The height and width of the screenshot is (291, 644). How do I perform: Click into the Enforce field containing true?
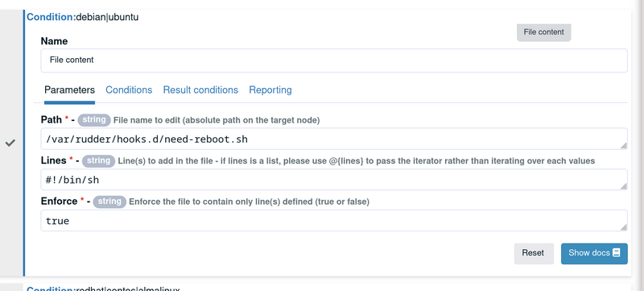pos(334,221)
